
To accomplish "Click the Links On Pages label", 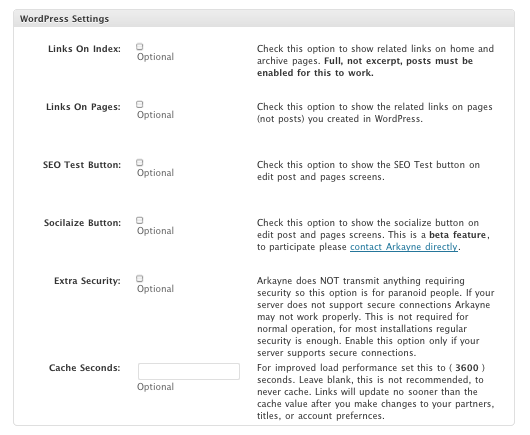I will (83, 107).
